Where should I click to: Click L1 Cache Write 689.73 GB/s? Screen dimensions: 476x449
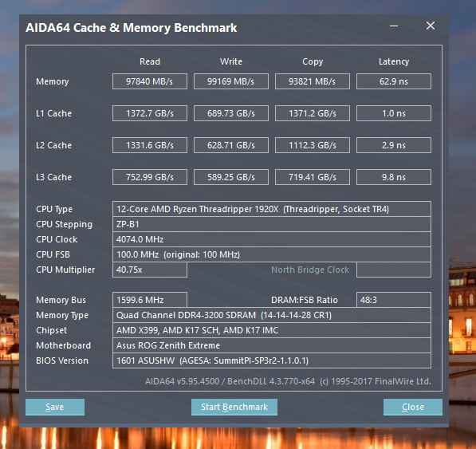coord(231,113)
